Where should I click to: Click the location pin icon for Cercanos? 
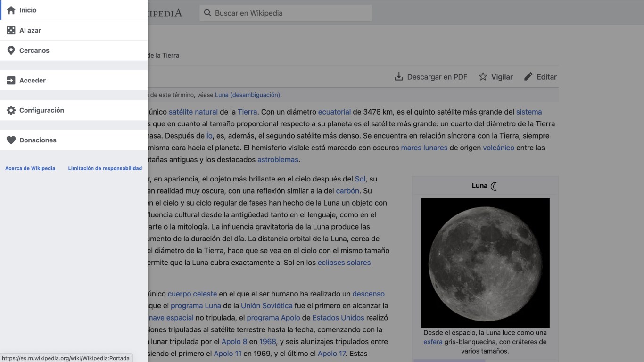coord(11,50)
